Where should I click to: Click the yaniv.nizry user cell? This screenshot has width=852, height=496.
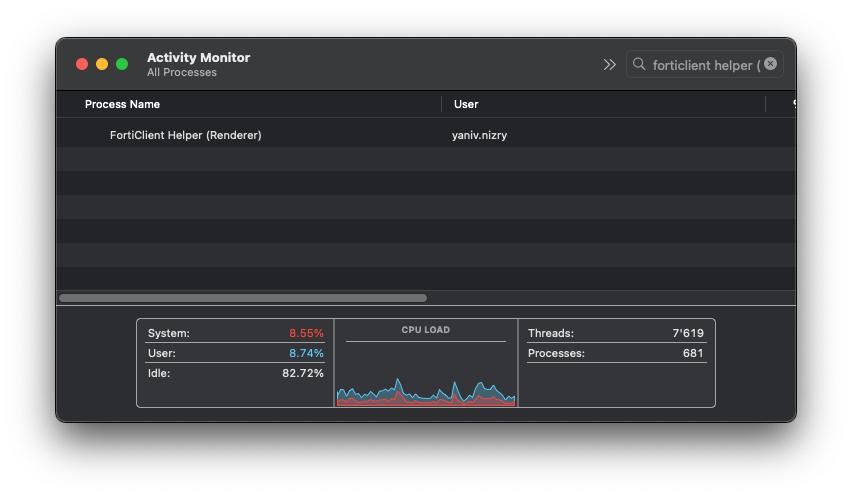(x=479, y=135)
